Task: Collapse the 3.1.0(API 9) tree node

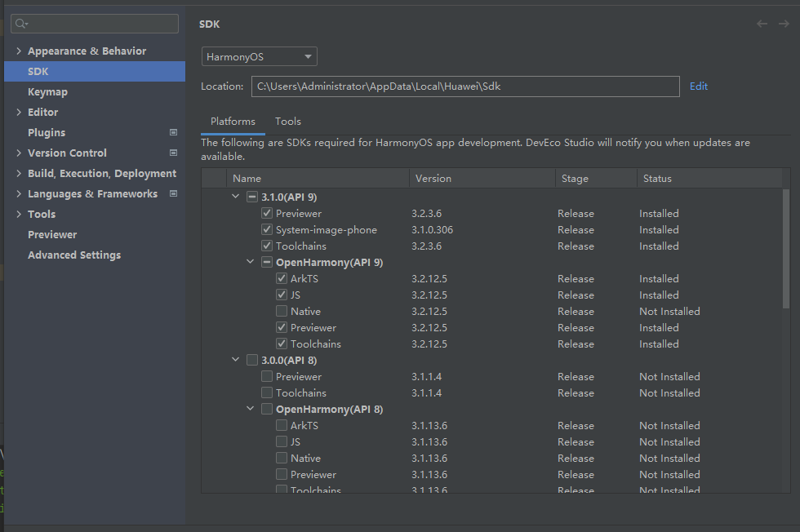Action: (236, 197)
